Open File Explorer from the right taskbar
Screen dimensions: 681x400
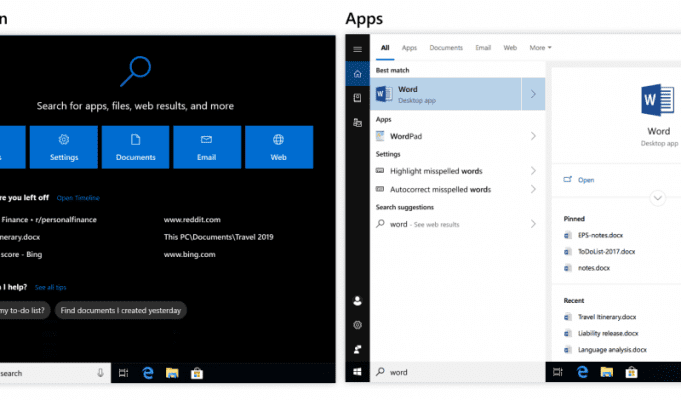pyautogui.click(x=607, y=372)
